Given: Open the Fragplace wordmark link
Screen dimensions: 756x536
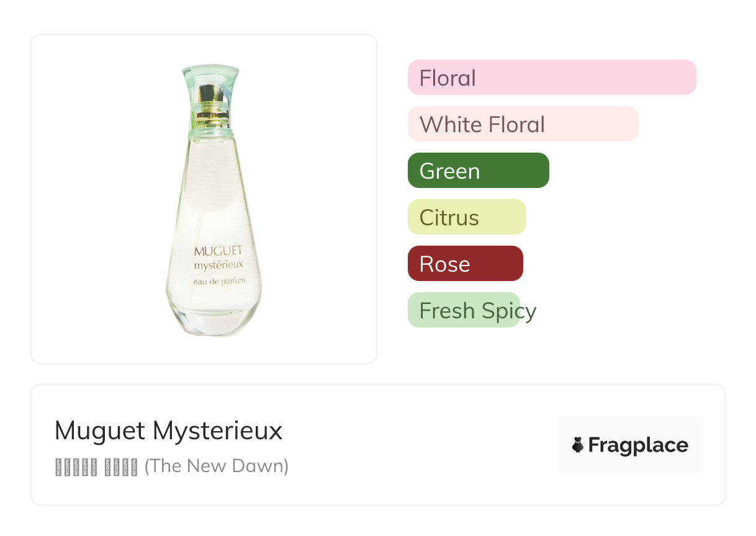Looking at the screenshot, I should click(x=637, y=445).
